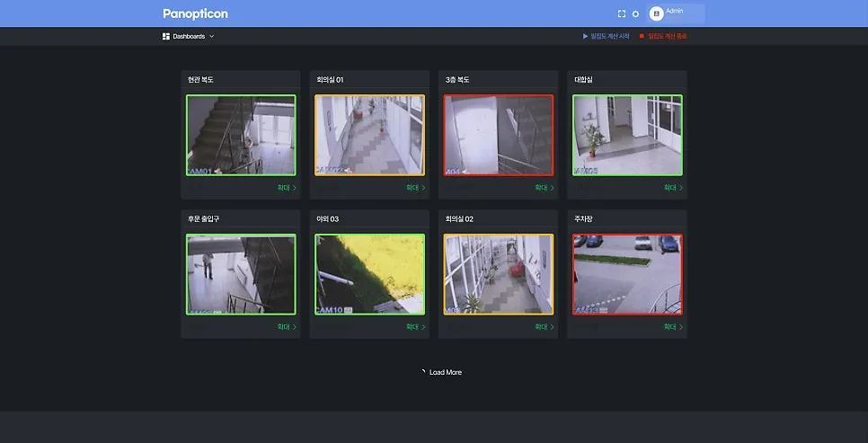Open the 회의실 02 camera feed

click(498, 274)
